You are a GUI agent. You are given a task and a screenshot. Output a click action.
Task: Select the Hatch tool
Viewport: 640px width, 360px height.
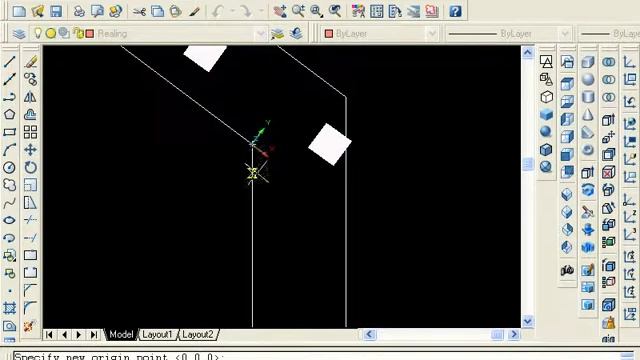point(9,308)
